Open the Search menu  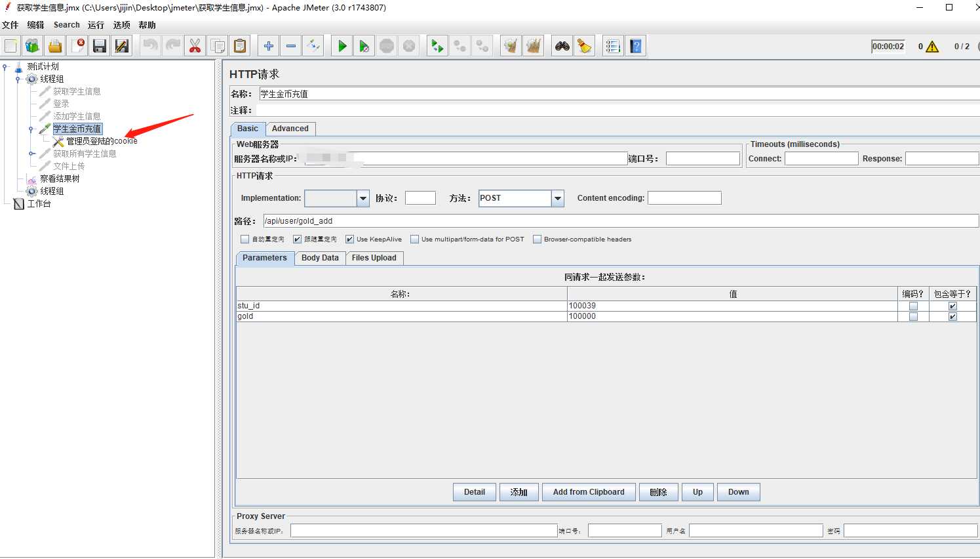tap(67, 25)
